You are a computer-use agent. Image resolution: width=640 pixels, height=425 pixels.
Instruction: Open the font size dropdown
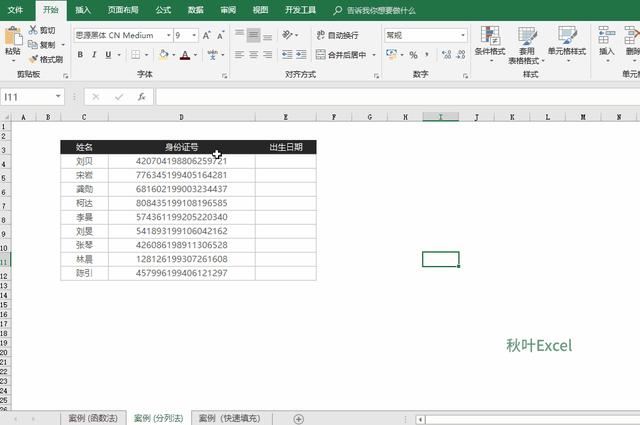pos(194,35)
